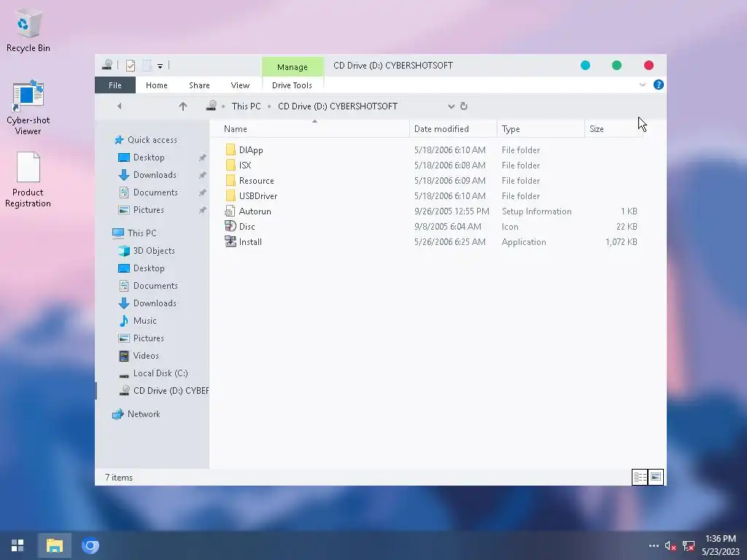Image resolution: width=747 pixels, height=560 pixels.
Task: Open pinned Downloads under Quick access
Action: [x=155, y=175]
